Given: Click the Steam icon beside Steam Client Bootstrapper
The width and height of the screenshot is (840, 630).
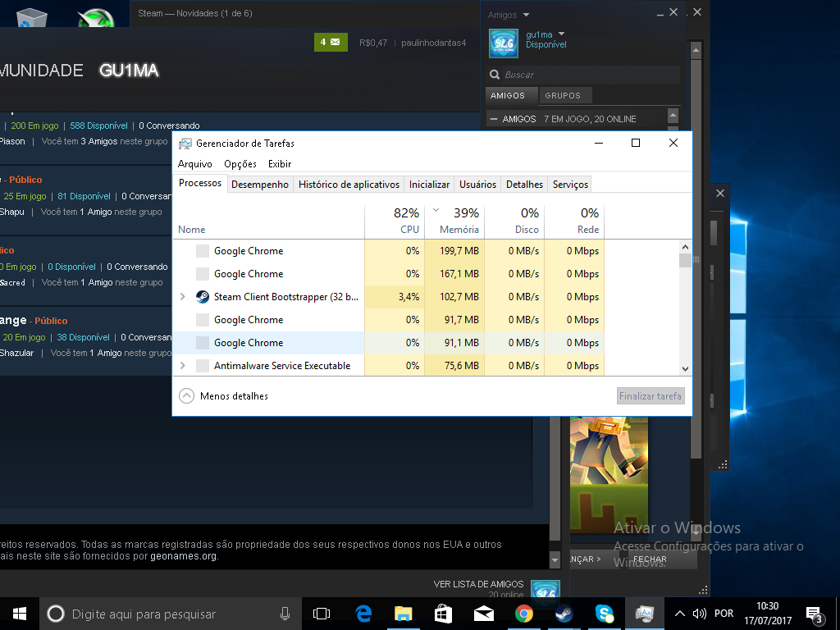Looking at the screenshot, I should click(x=203, y=297).
